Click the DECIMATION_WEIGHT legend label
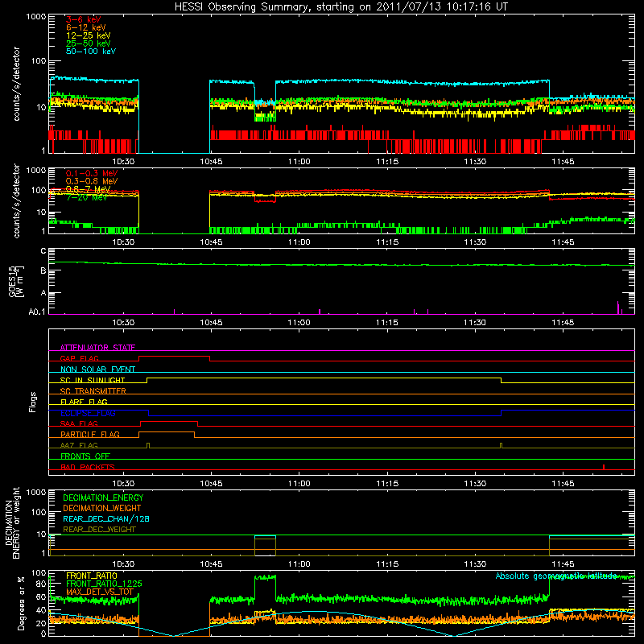644x644 pixels. pyautogui.click(x=102, y=508)
